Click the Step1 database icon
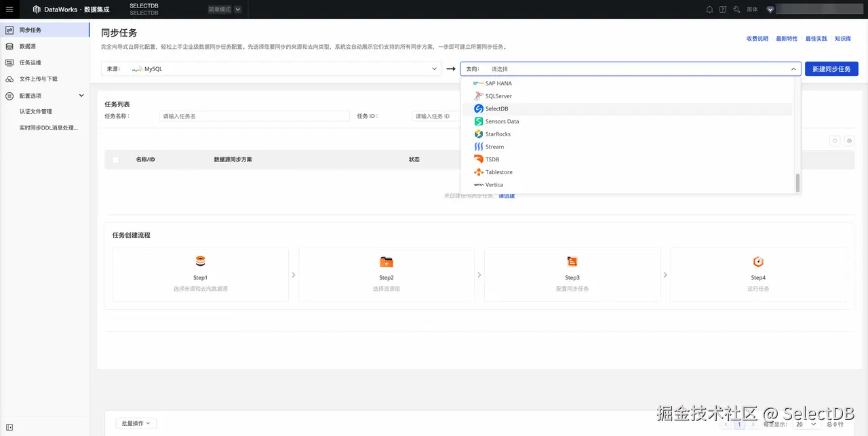The width and height of the screenshot is (868, 436). pyautogui.click(x=200, y=262)
